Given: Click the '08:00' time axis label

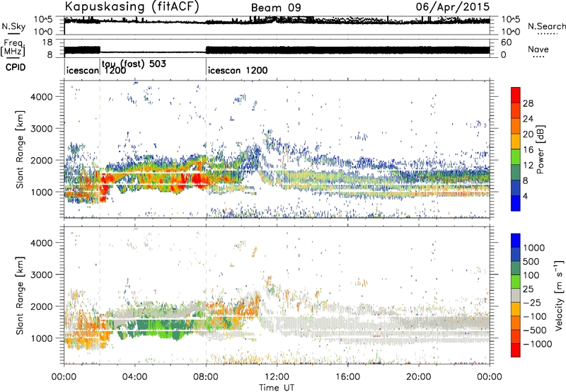Looking at the screenshot, I should (x=205, y=377).
